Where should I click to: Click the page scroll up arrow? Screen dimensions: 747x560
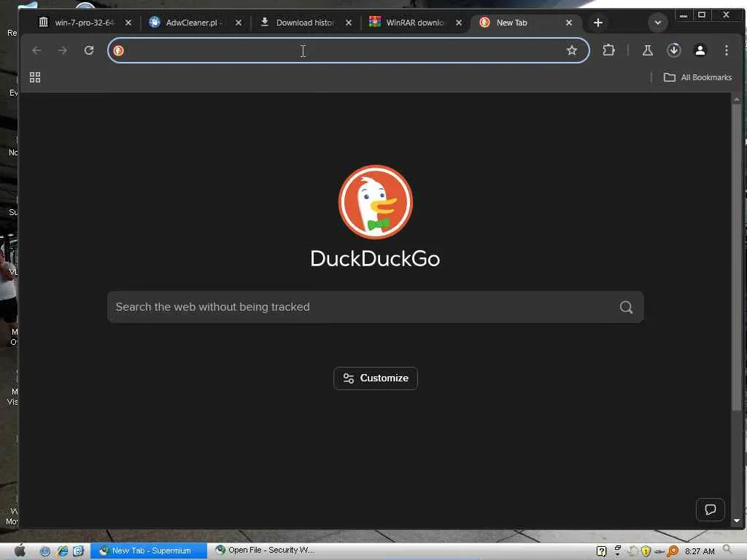pos(737,99)
